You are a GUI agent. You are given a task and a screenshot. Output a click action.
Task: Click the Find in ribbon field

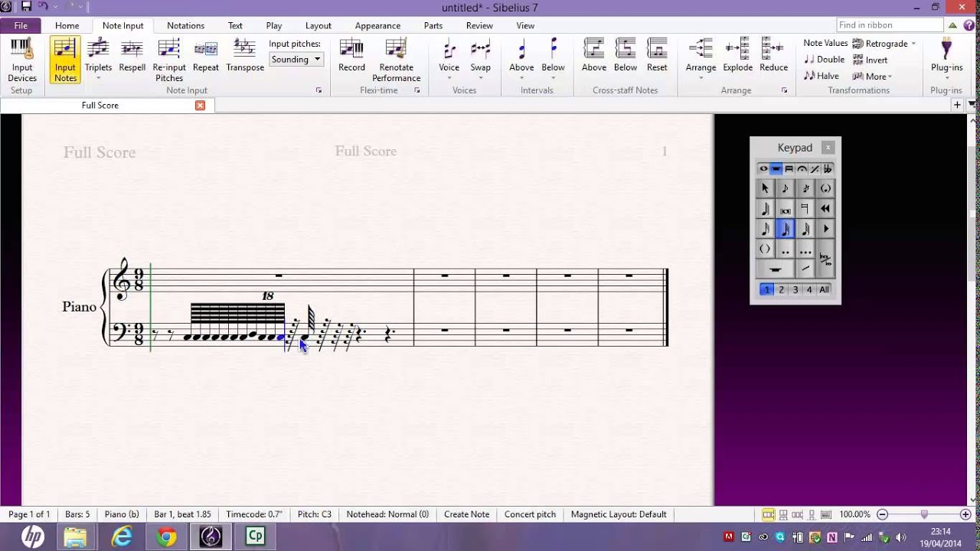coord(888,25)
